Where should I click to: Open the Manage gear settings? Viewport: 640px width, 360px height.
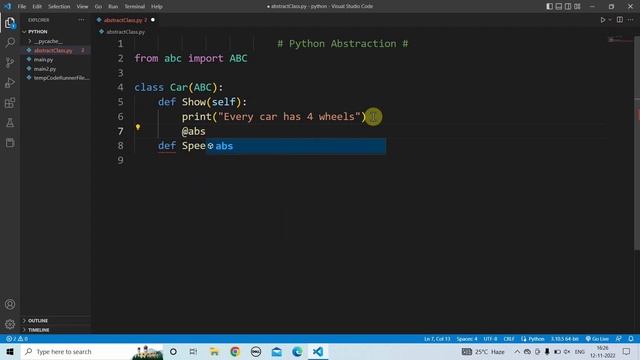[10, 324]
